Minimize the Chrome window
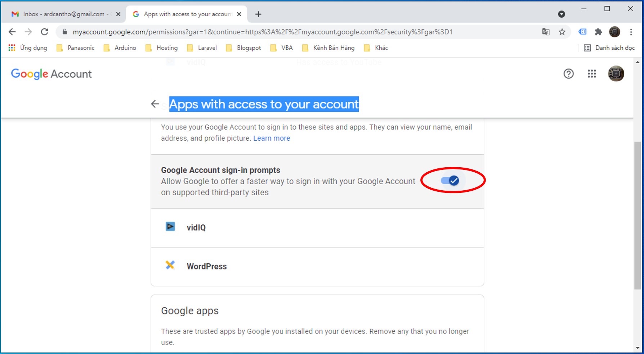644x354 pixels. pyautogui.click(x=584, y=9)
